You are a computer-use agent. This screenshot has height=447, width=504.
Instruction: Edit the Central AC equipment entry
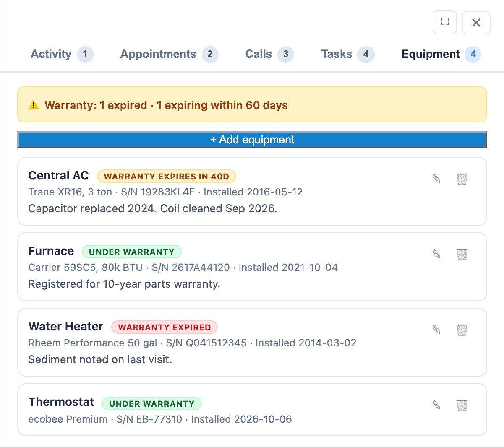pos(436,179)
